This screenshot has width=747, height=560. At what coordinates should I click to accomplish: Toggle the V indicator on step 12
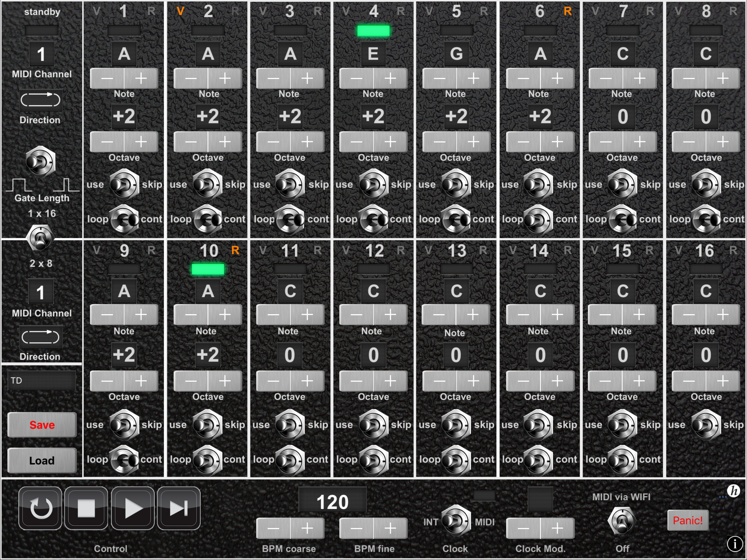pyautogui.click(x=346, y=250)
